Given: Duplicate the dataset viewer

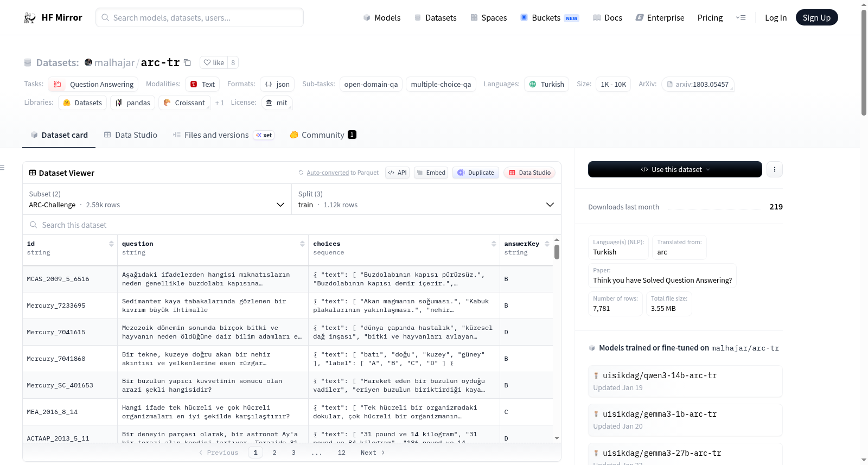Looking at the screenshot, I should click(x=476, y=173).
